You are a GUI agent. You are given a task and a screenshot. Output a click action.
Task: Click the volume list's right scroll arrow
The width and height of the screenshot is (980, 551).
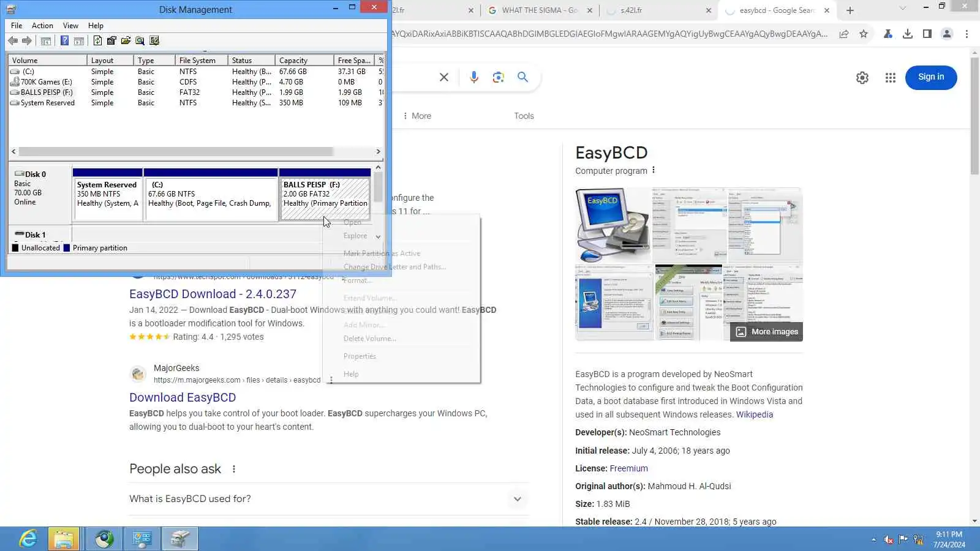378,151
